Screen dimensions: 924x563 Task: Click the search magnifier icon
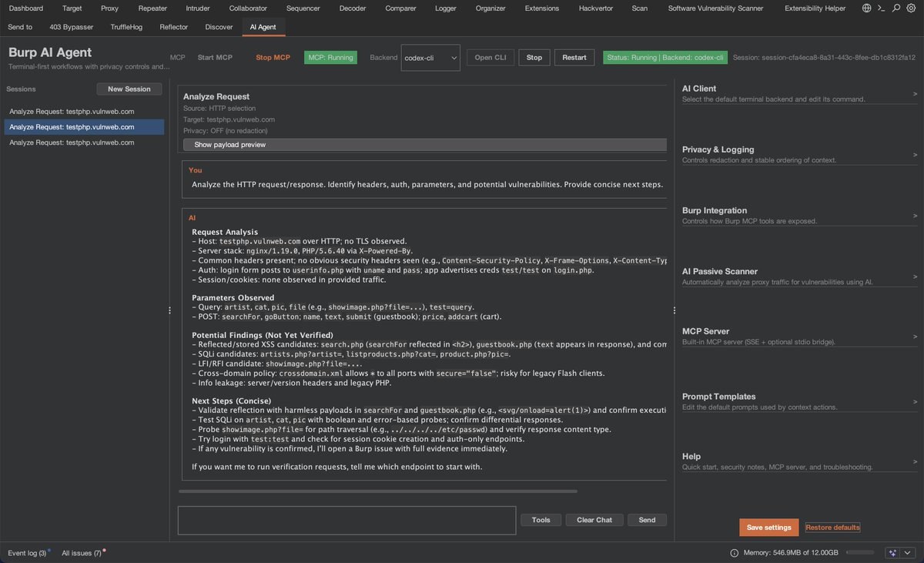[x=896, y=8]
